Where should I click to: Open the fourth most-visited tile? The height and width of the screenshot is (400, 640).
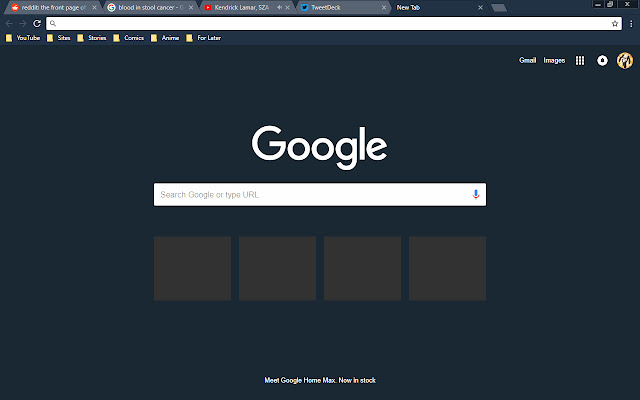[x=447, y=268]
